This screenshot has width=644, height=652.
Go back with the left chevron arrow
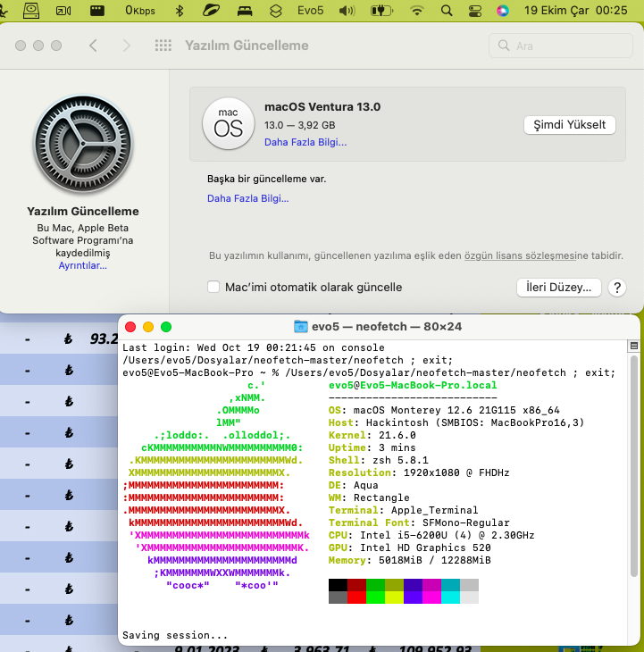(94, 46)
